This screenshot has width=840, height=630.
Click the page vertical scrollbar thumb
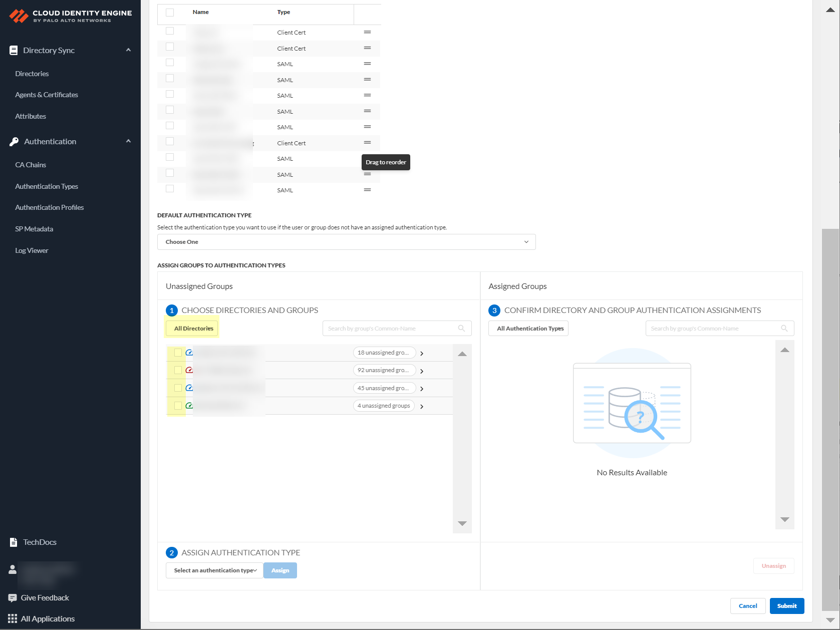(x=830, y=420)
